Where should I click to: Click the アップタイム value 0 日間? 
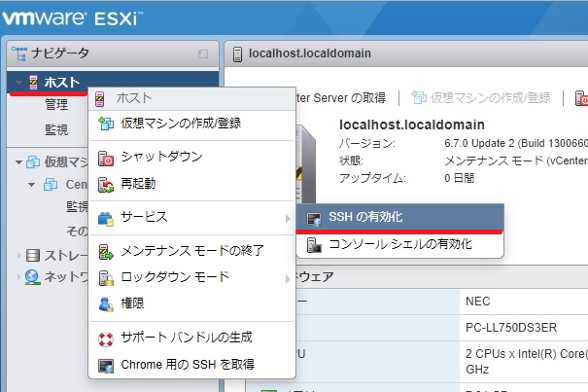(460, 178)
